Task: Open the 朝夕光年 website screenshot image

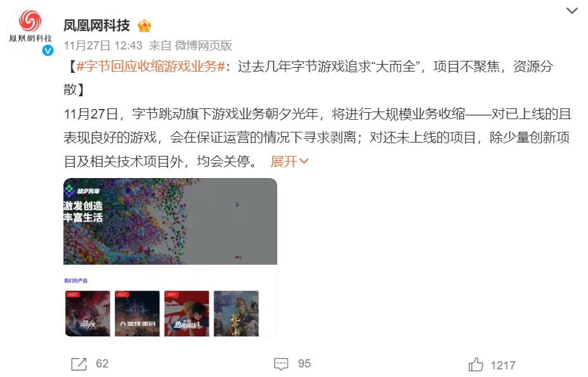Action: (x=170, y=257)
